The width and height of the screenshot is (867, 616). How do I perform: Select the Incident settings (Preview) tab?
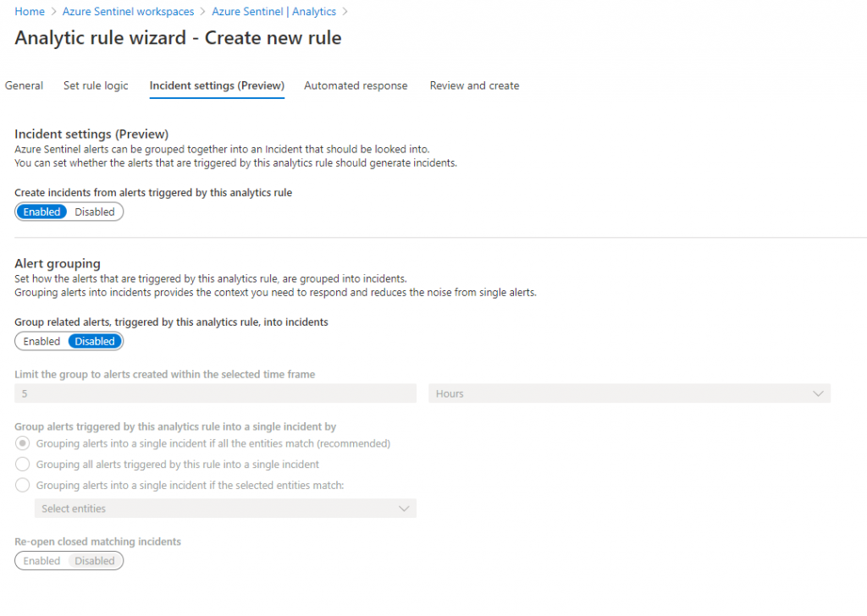(x=217, y=85)
